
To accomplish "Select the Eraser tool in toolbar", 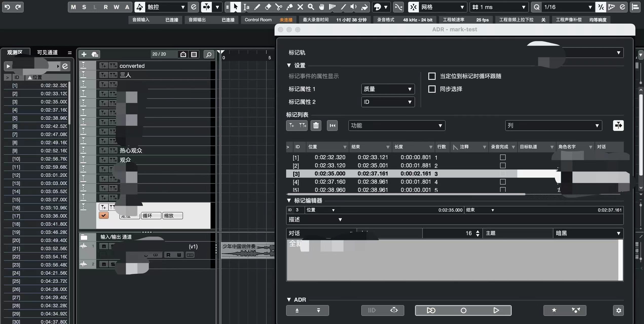I will click(268, 7).
